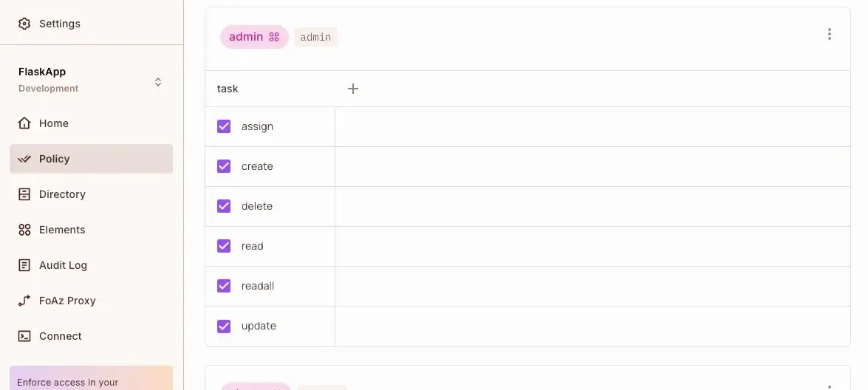Image resolution: width=868 pixels, height=390 pixels.
Task: Click the Elements grid icon
Action: [x=24, y=230]
